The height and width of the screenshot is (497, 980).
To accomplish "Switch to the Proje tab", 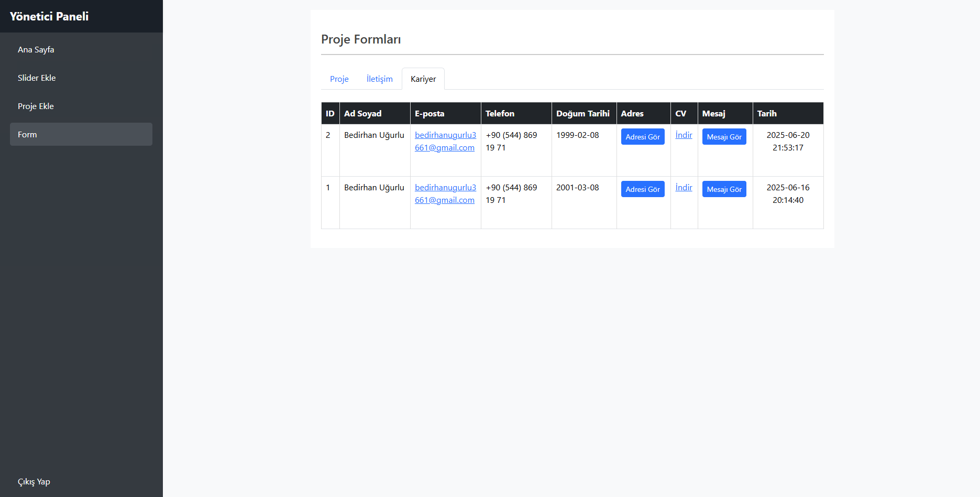I will tap(339, 79).
